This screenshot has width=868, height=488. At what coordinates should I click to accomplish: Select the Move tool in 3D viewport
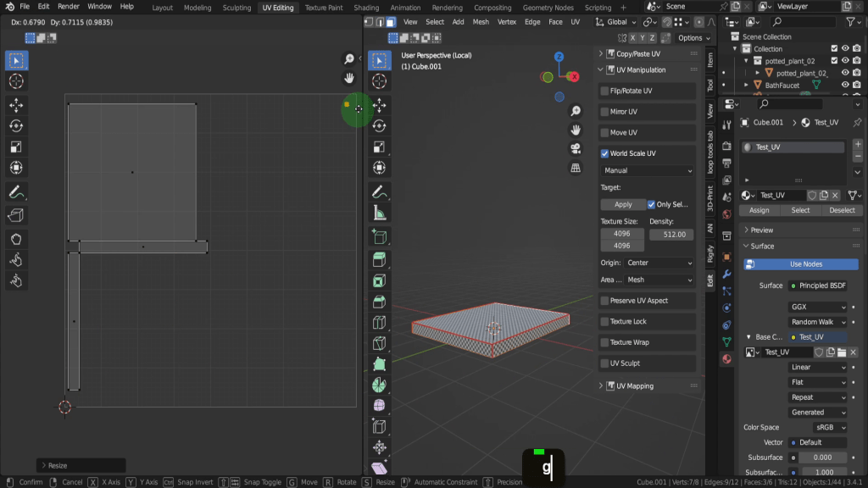point(380,105)
